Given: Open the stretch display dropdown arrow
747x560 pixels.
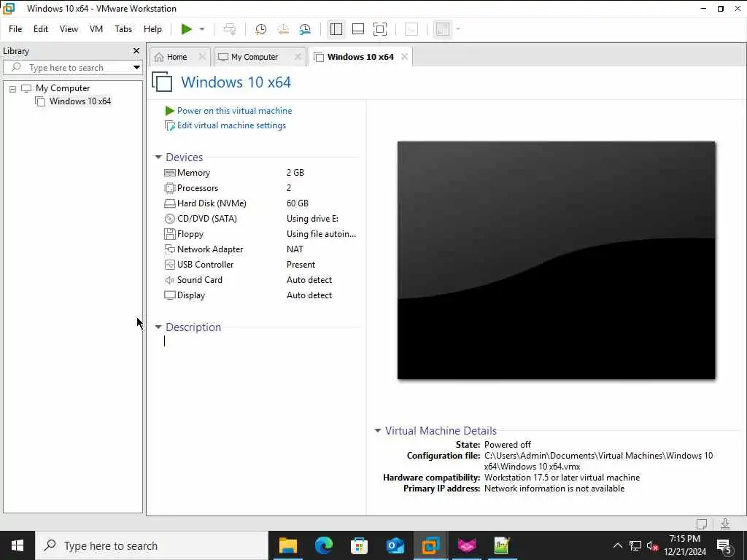Looking at the screenshot, I should point(458,29).
